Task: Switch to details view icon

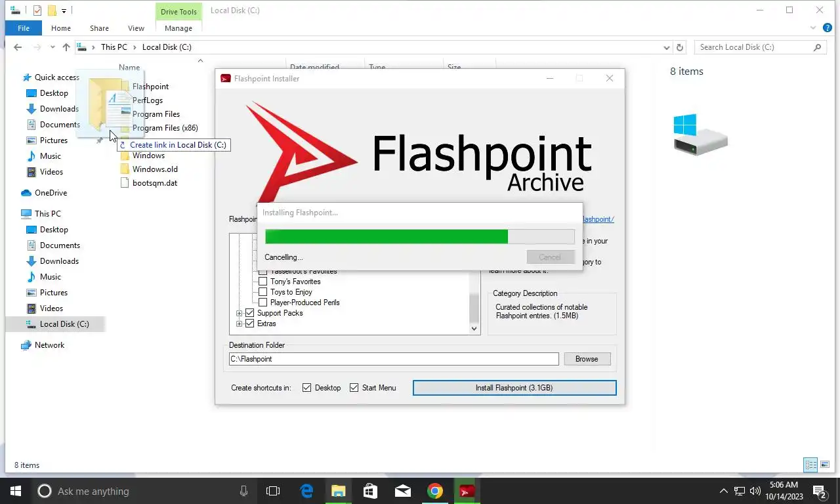Action: tap(810, 465)
